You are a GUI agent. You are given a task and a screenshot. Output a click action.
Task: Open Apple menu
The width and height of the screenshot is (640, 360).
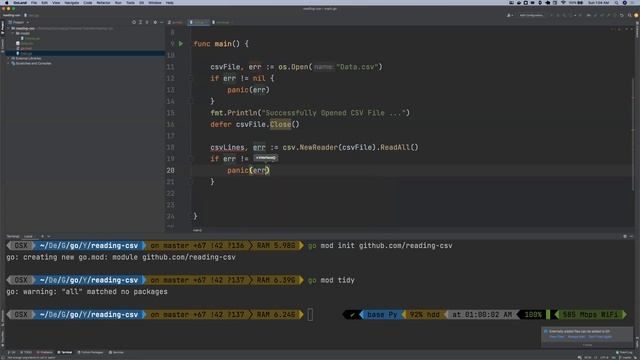point(6,3)
